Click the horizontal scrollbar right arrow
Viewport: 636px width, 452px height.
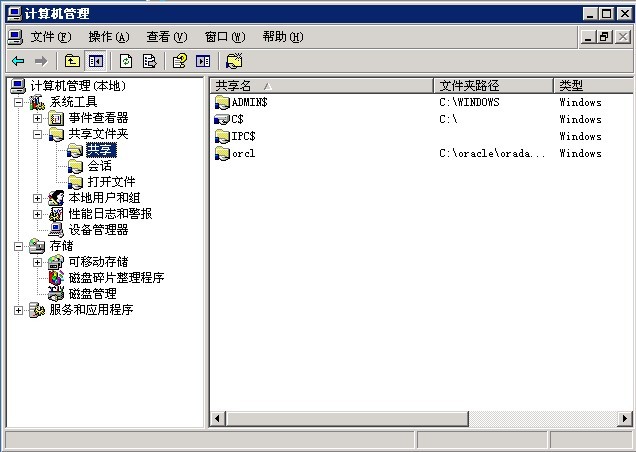[x=625, y=418]
